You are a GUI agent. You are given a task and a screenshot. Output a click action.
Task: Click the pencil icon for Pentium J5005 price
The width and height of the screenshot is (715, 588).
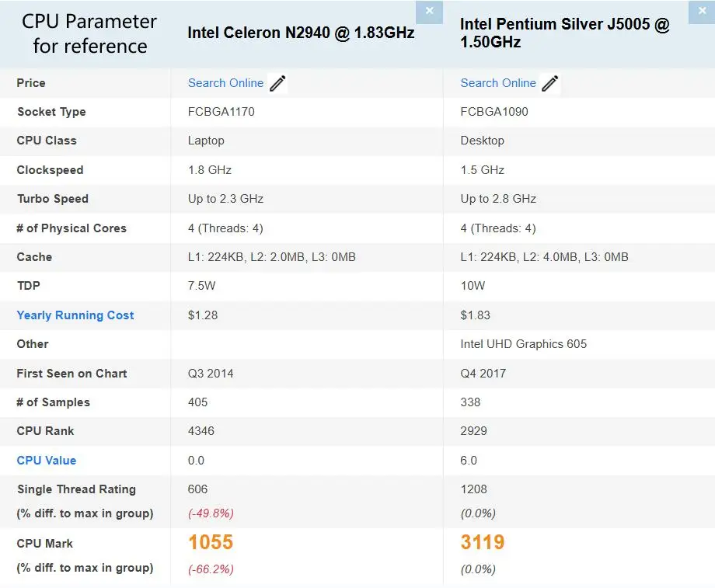point(550,83)
